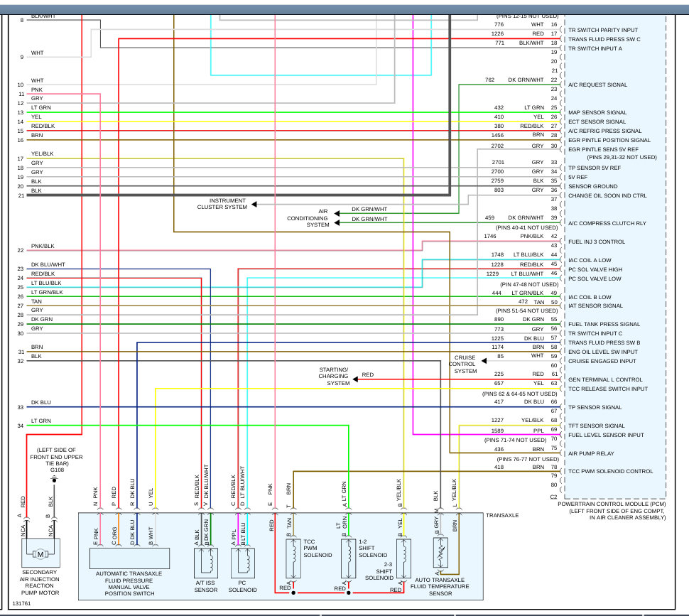
Task: Click the 'AUTO TRANSAXLE FLUID TEMPERATURE SENSOR' caption
Action: click(440, 587)
